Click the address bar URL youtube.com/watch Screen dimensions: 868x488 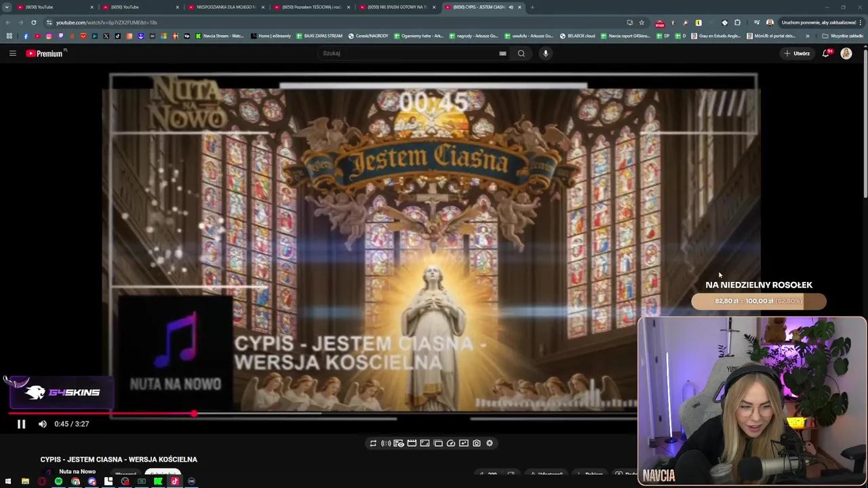click(x=106, y=22)
